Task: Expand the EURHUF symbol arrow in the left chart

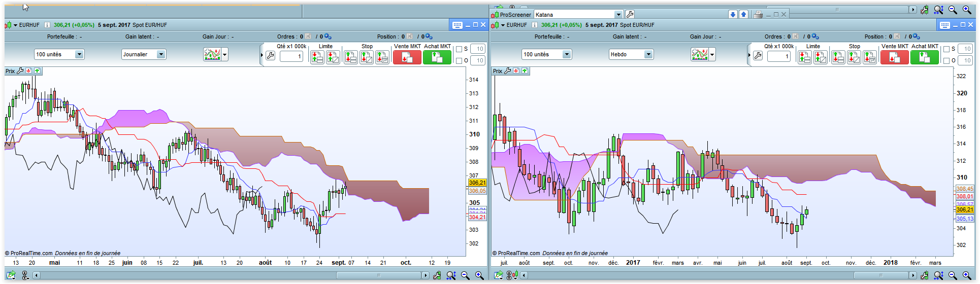Action: (x=15, y=25)
